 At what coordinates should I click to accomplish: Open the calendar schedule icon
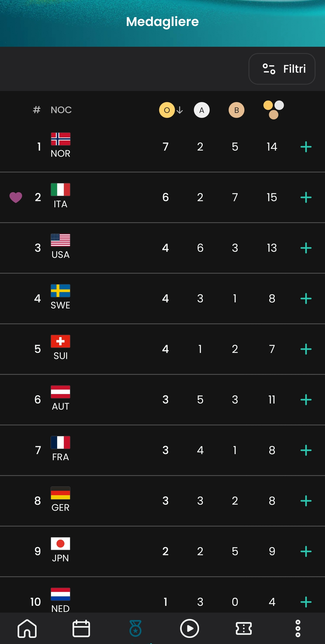[x=81, y=628]
